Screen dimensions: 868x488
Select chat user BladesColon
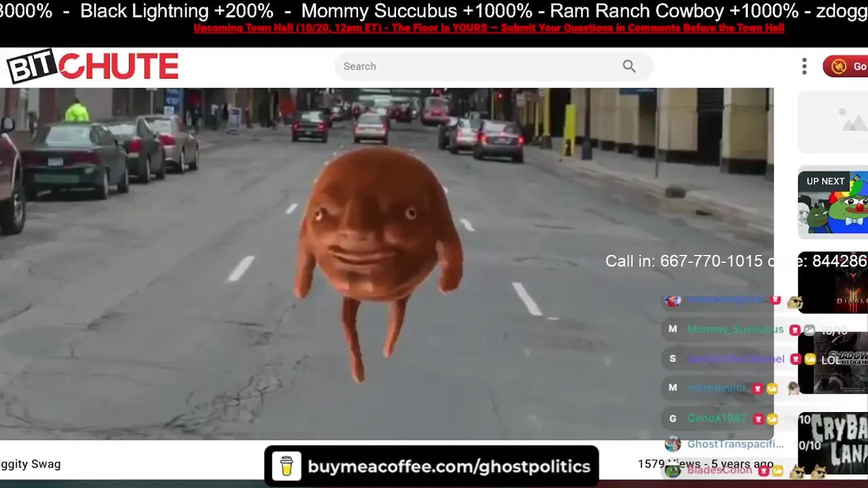[719, 470]
